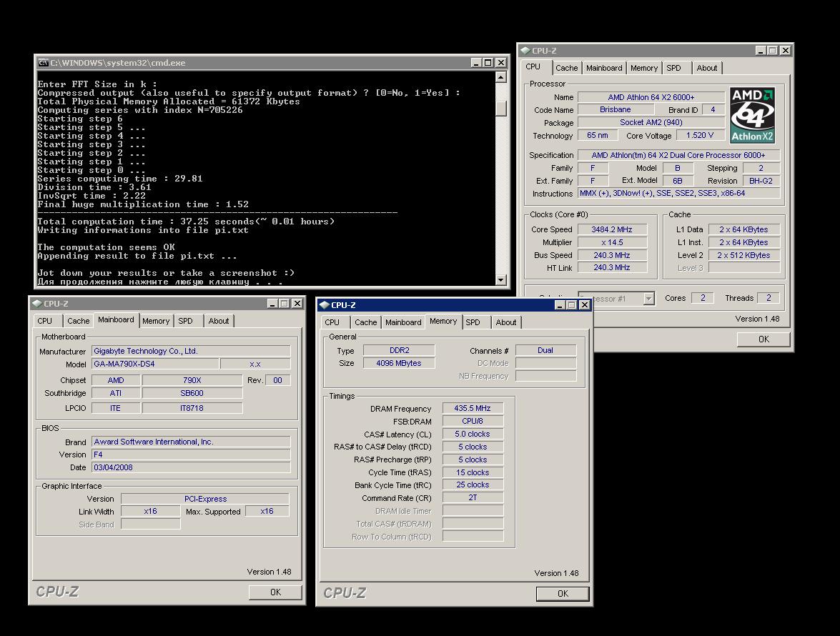Viewport: 840px width, 636px height.
Task: Close the top-right CPU-Z processor window
Action: pyautogui.click(x=786, y=50)
